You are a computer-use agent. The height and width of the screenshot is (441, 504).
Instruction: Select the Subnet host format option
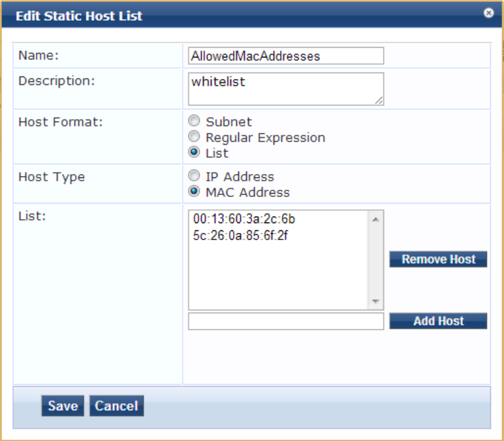coord(193,122)
